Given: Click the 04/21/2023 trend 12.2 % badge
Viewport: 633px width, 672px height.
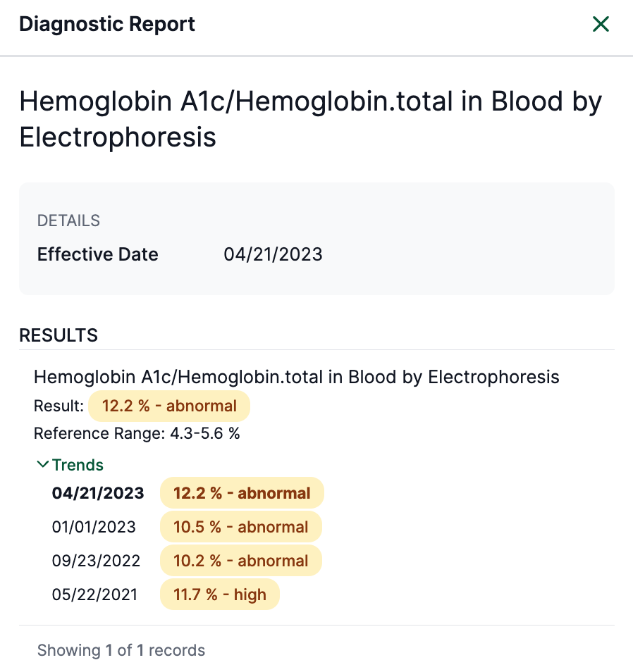Looking at the screenshot, I should pos(242,493).
